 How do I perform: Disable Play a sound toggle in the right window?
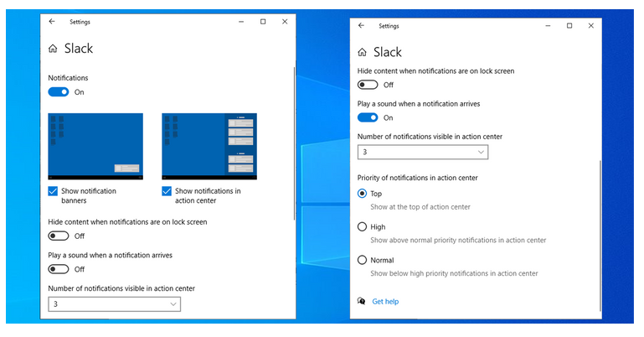368,117
